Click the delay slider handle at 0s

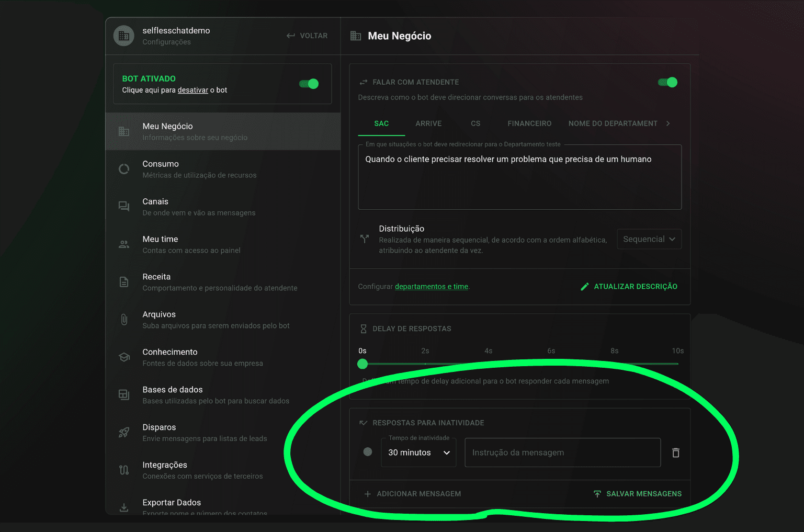[x=363, y=364]
